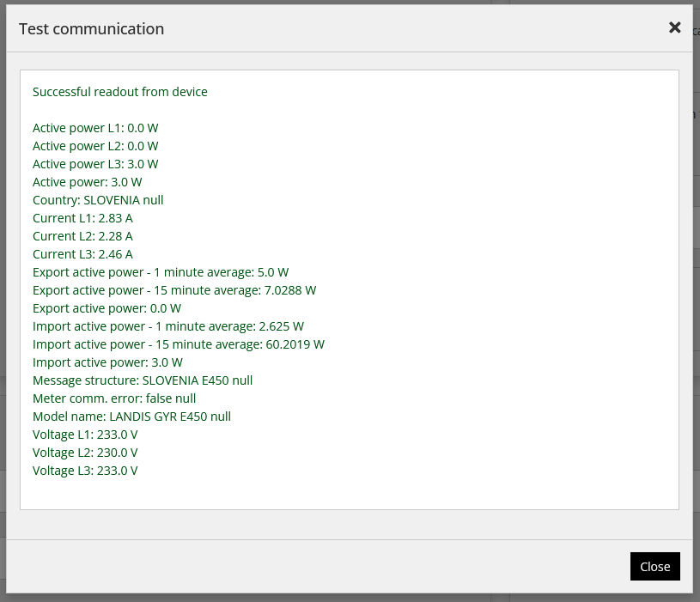Click the Current L3: 2.46 A line
This screenshot has height=602, width=700.
[82, 254]
